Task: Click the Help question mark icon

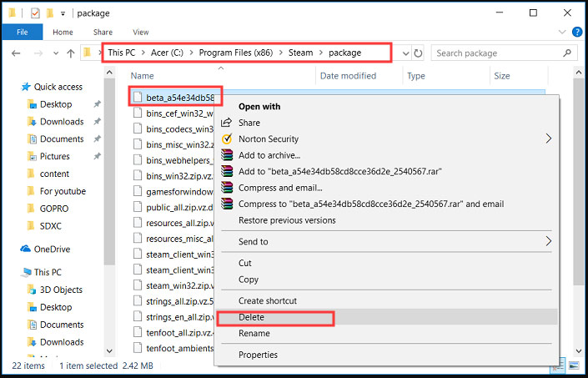Action: click(x=577, y=32)
